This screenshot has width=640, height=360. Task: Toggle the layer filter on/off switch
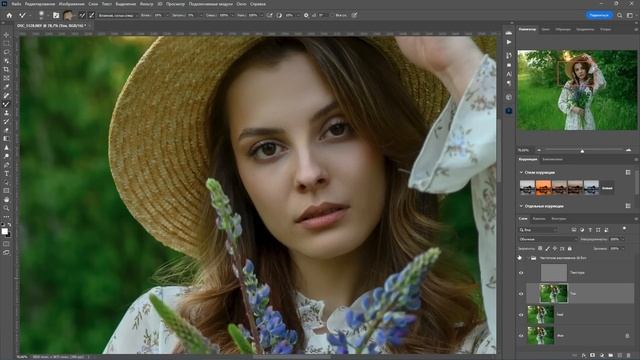(624, 229)
